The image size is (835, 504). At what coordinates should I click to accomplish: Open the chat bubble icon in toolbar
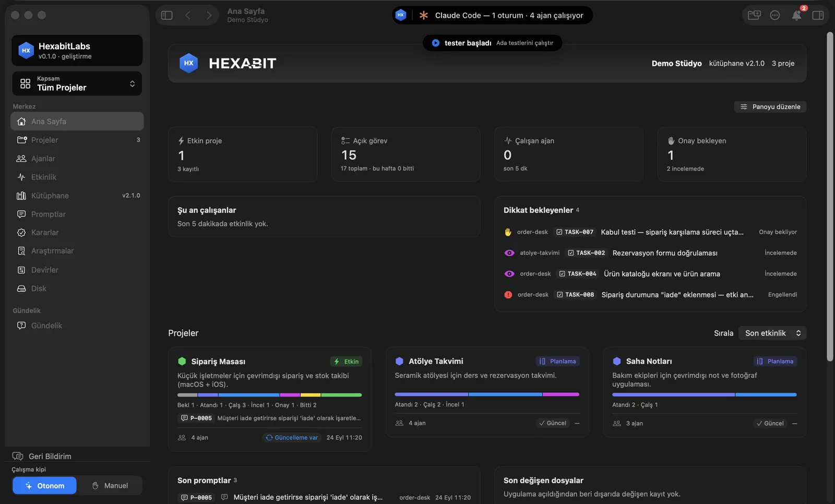coord(775,15)
